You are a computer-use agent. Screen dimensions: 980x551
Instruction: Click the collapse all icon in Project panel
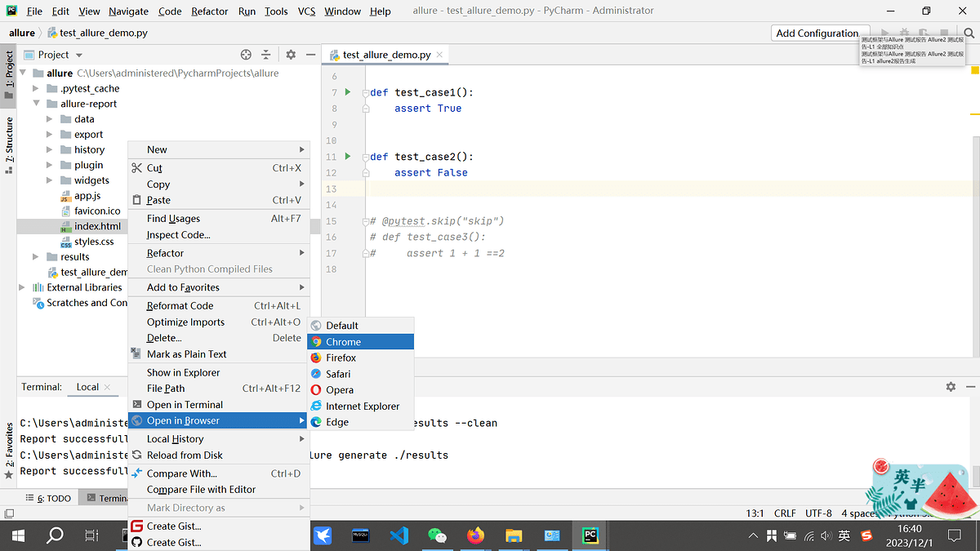click(265, 55)
